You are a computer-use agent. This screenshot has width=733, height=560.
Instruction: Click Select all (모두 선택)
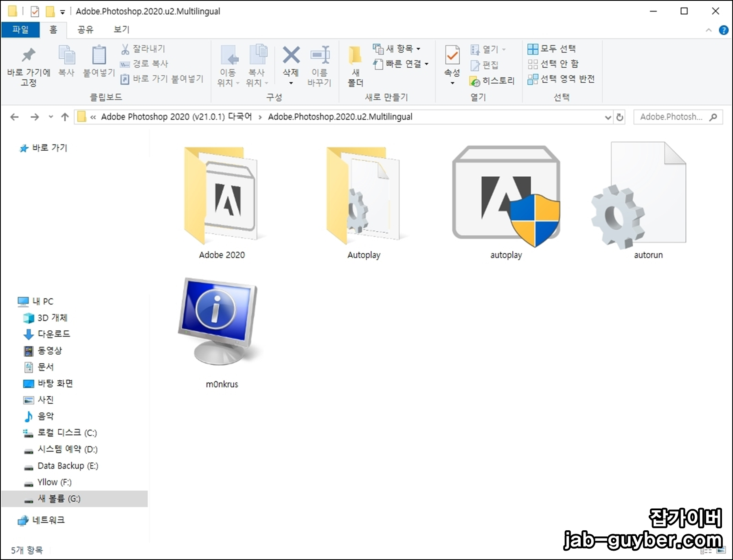click(551, 49)
